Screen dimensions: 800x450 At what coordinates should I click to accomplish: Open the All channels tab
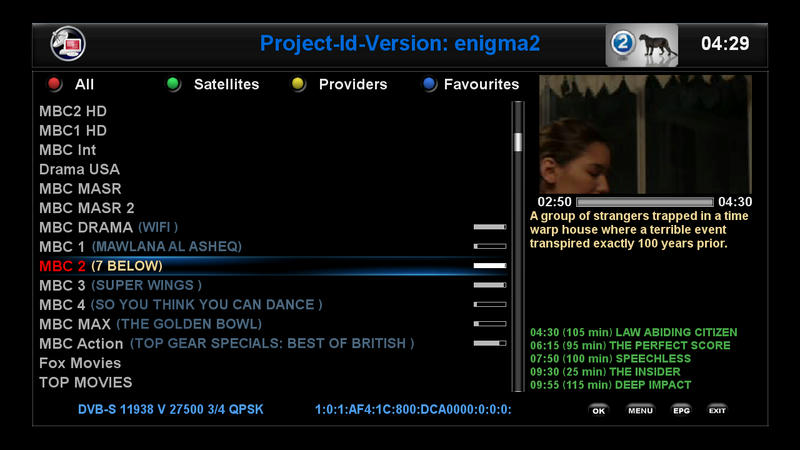click(x=84, y=84)
